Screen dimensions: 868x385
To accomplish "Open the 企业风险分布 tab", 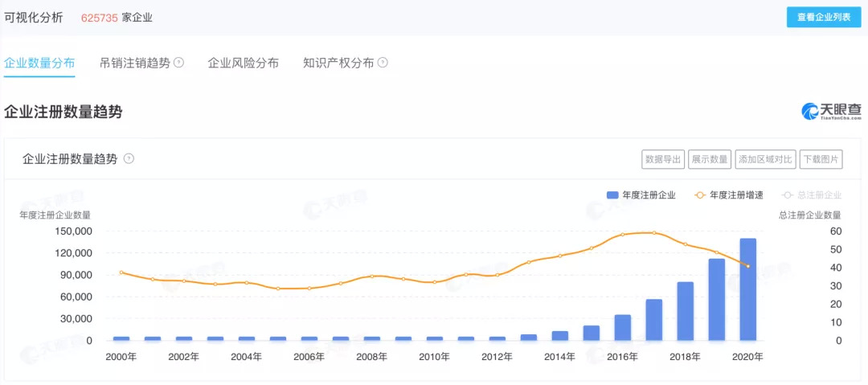I will pyautogui.click(x=243, y=63).
